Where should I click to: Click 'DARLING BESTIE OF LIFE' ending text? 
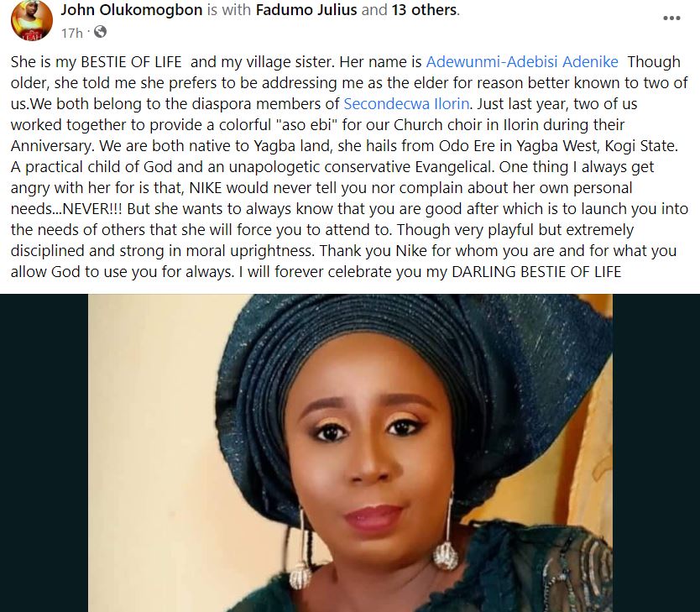pyautogui.click(x=536, y=272)
